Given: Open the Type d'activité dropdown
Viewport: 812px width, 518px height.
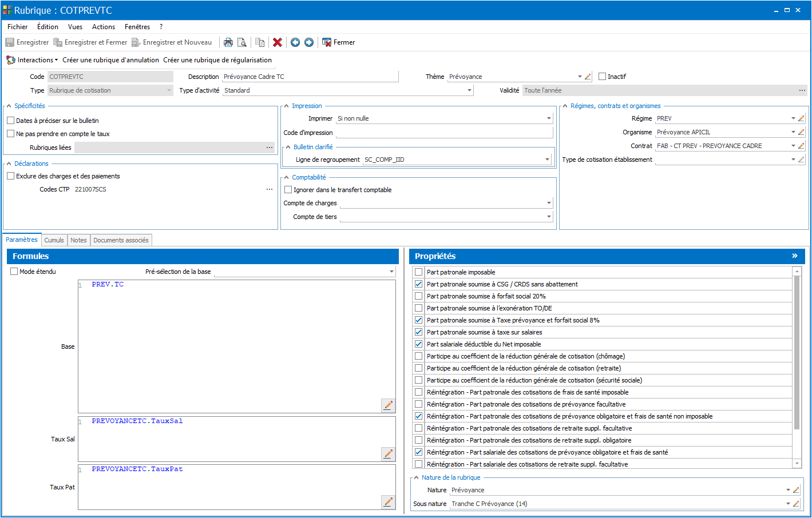Looking at the screenshot, I should tap(469, 90).
